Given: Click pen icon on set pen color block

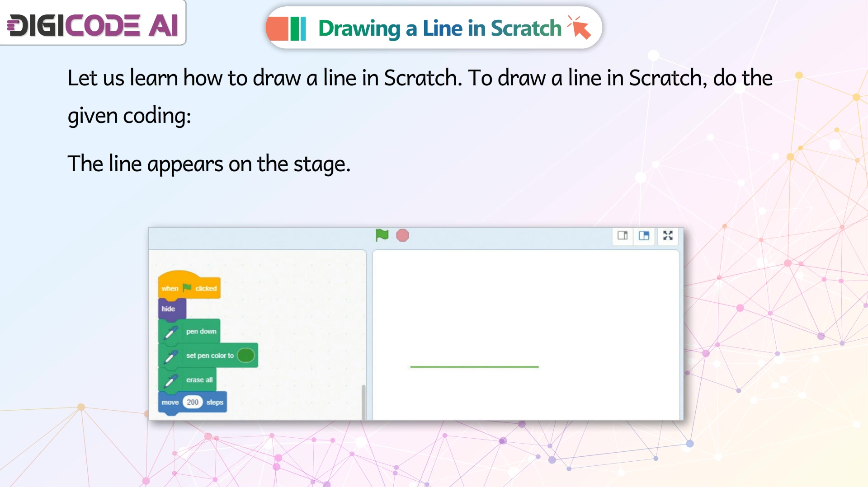Looking at the screenshot, I should [x=170, y=356].
